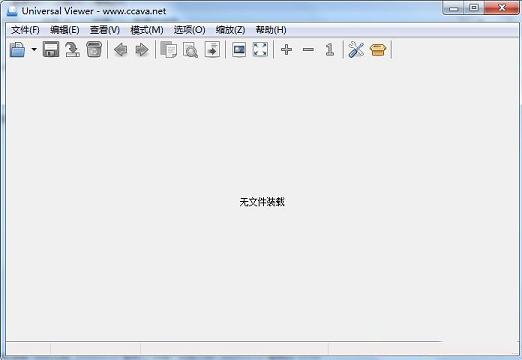Zoom in with the plus icon
Viewport: 522px width, 360px height.
point(286,50)
